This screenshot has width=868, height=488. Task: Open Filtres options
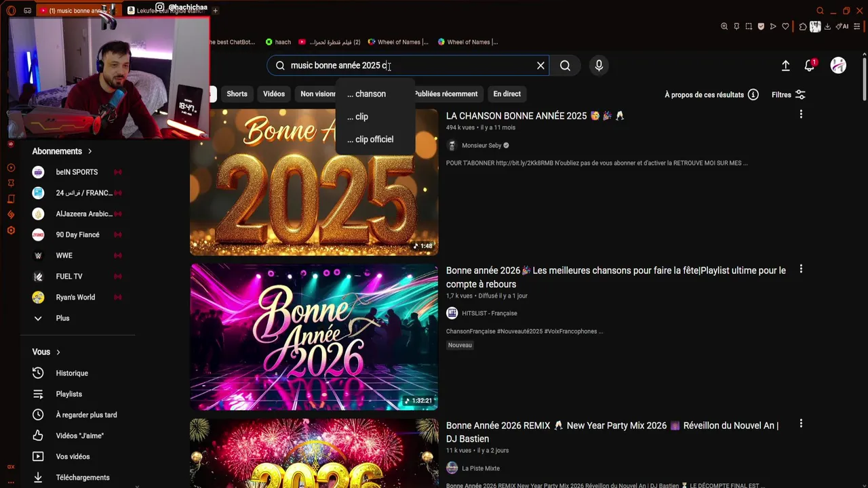788,95
